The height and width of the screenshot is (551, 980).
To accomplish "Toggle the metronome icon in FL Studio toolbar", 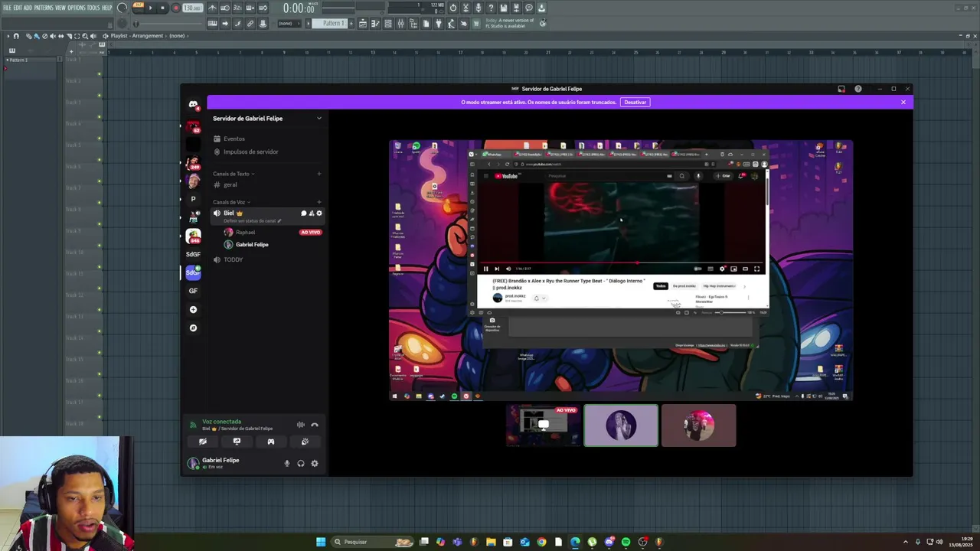I will click(x=212, y=8).
